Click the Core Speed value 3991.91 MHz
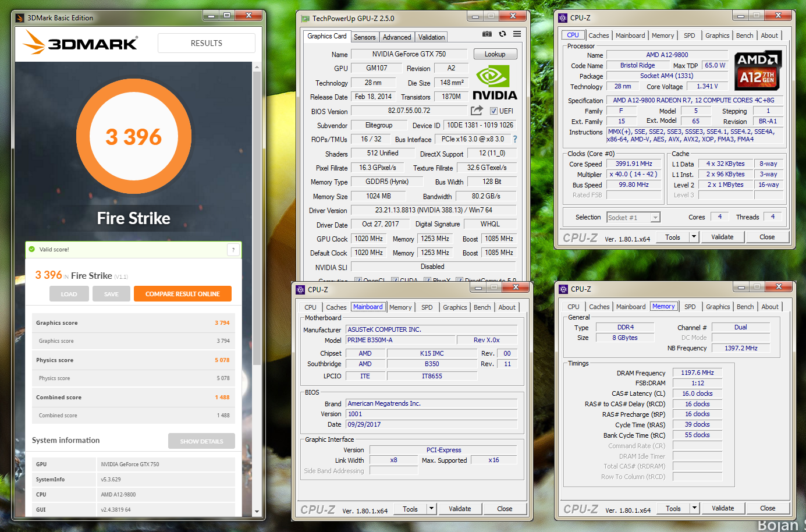This screenshot has height=532, width=806. coord(634,164)
